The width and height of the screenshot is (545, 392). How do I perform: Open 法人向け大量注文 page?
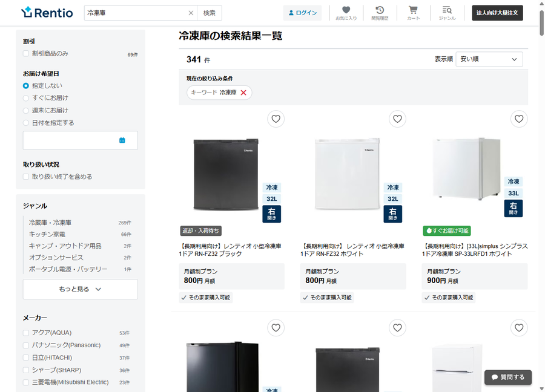(497, 13)
